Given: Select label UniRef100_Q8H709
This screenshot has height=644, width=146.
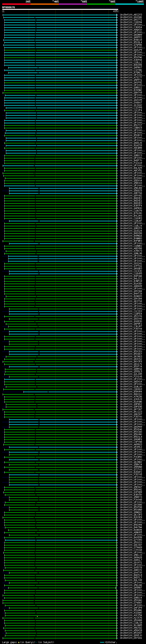Looking at the screenshot, I should [x=131, y=93].
